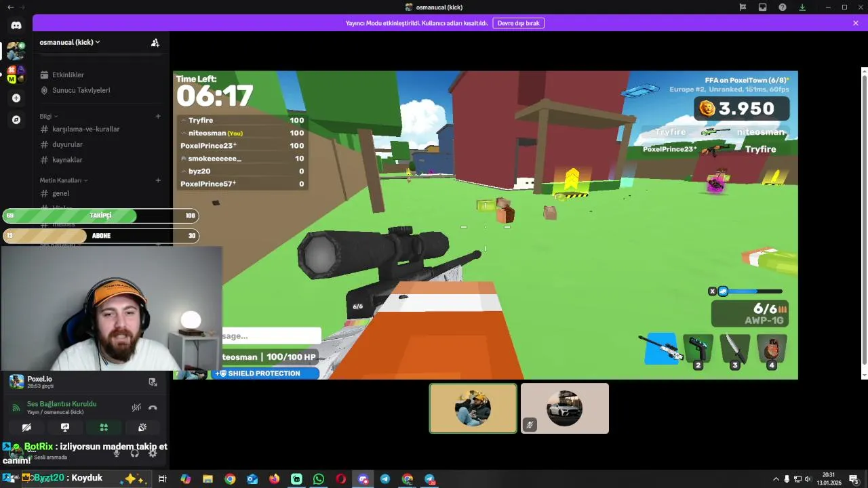
Task: Collapse the Bilgi category
Action: (49, 116)
